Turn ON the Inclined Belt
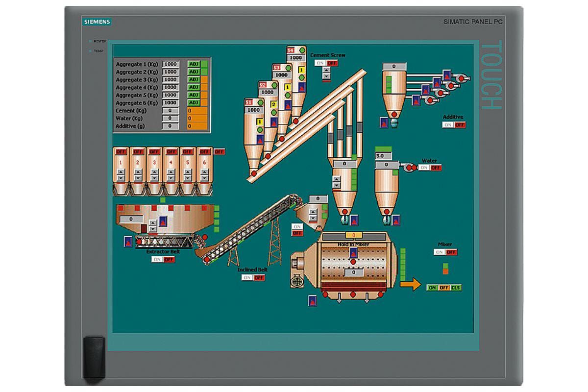 [247, 278]
